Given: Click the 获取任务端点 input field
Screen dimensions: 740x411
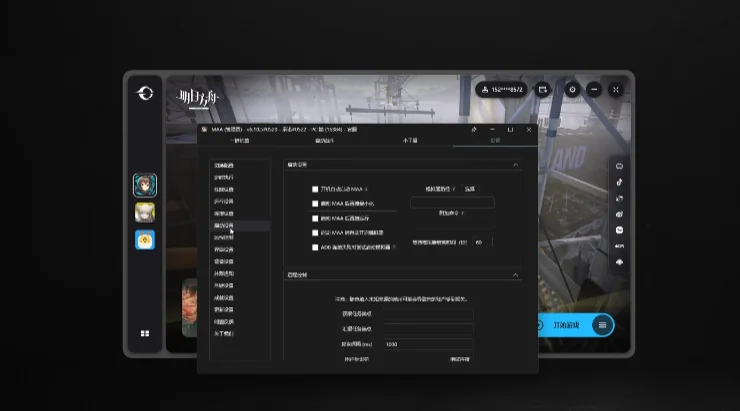Looking at the screenshot, I should (428, 314).
